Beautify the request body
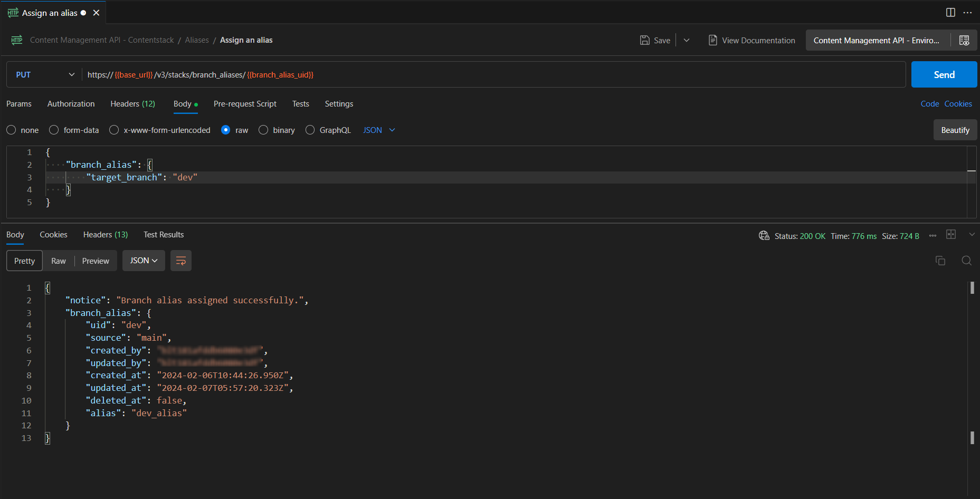980x499 pixels. (x=955, y=130)
